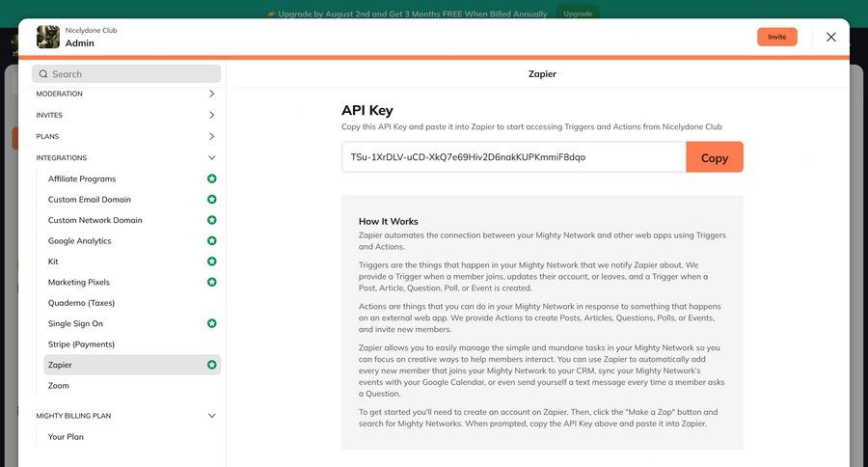The height and width of the screenshot is (467, 868).
Task: Click the green star beside Affiliate Programs
Action: 211,179
